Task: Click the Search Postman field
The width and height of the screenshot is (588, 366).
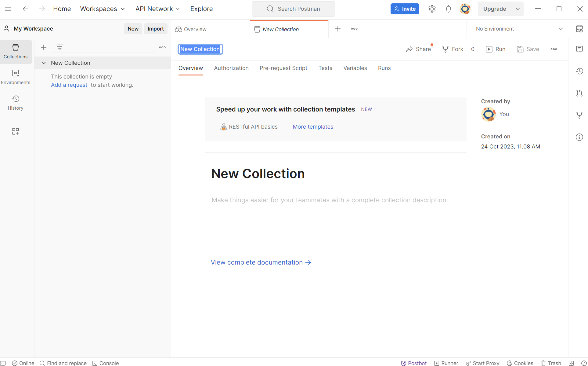Action: tap(293, 9)
